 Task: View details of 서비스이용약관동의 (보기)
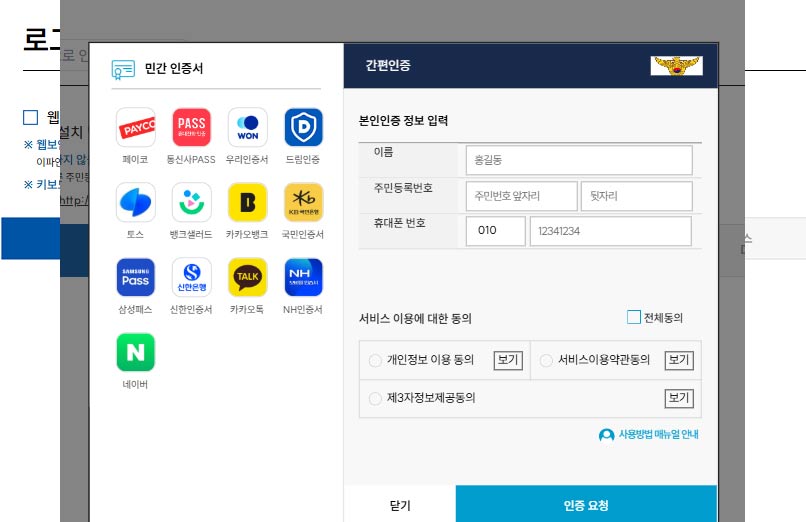point(679,360)
